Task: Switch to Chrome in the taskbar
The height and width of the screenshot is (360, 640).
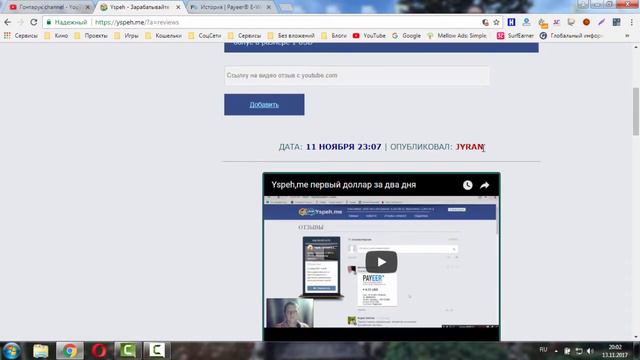Action: 70,351
